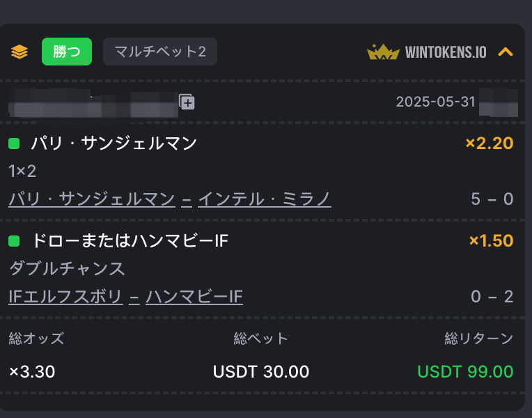Click the blurred bet ID field

[93, 103]
